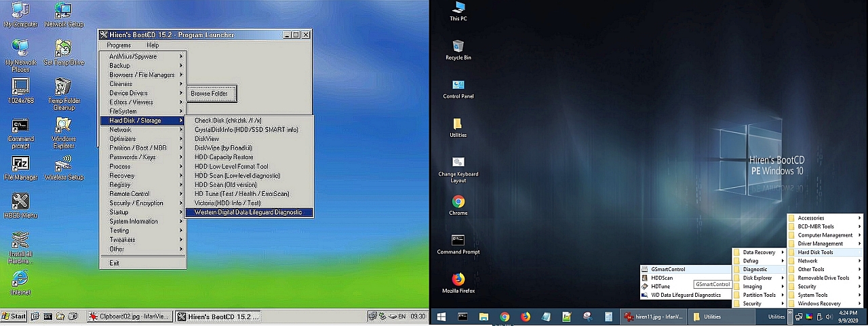Screen dimensions: 868x326
Task: Open Partition Tools folder submenu
Action: click(x=758, y=295)
